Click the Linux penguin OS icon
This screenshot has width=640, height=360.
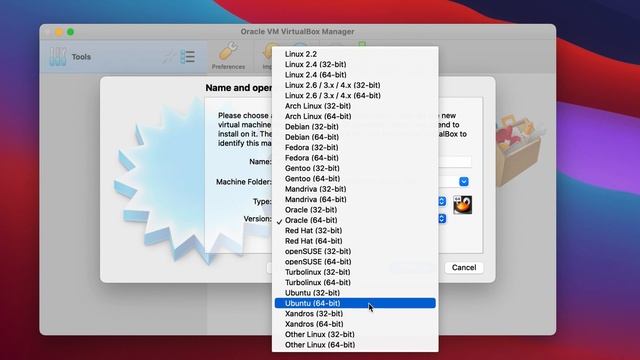click(463, 205)
